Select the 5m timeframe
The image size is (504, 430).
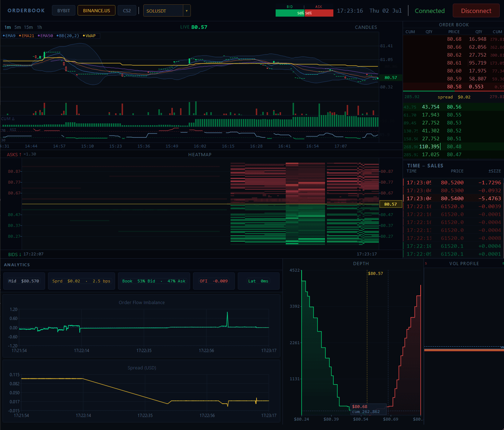click(18, 27)
